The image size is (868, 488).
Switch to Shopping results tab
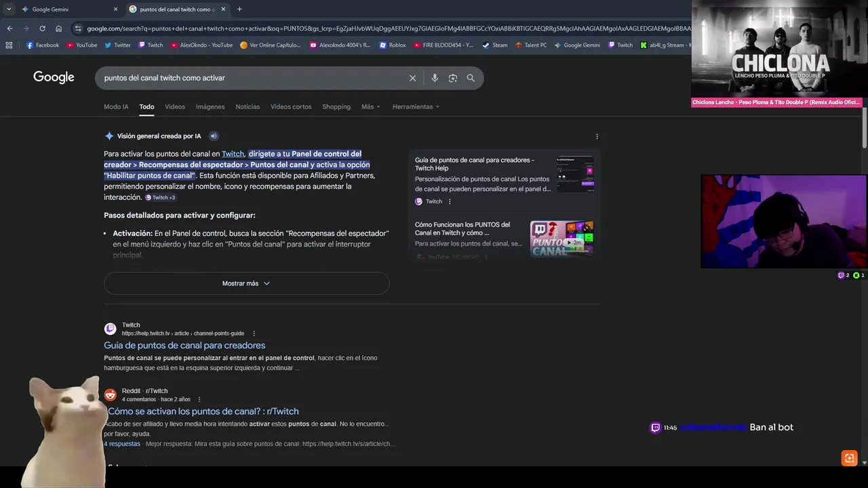[336, 106]
